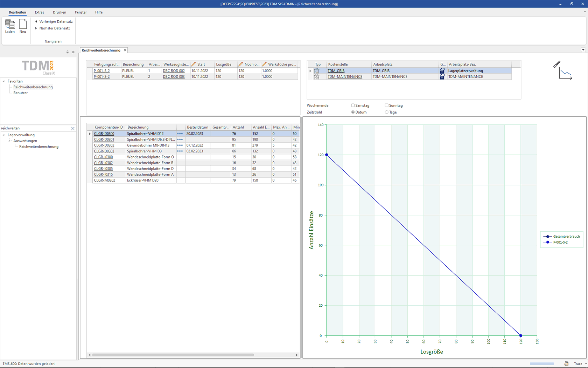Open ellipsis details for CLGR-D0302 row
Image resolution: width=588 pixels, height=368 pixels.
point(180,145)
